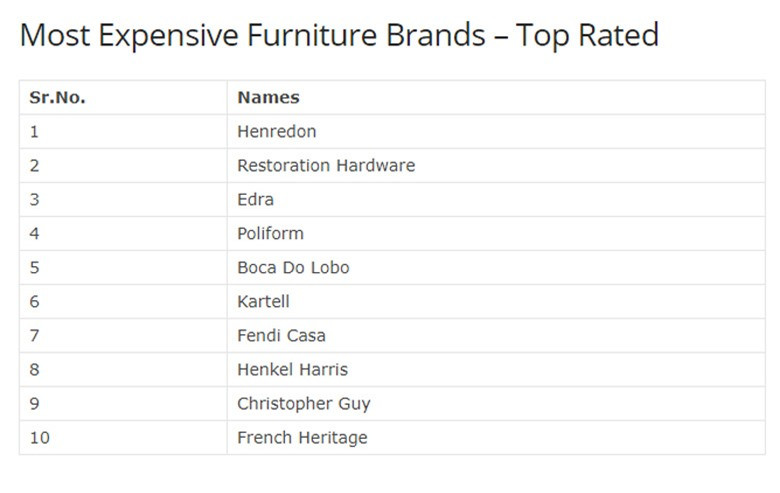Viewport: 780px width, 493px height.
Task: Select serial number 10 cell
Action: coord(39,437)
